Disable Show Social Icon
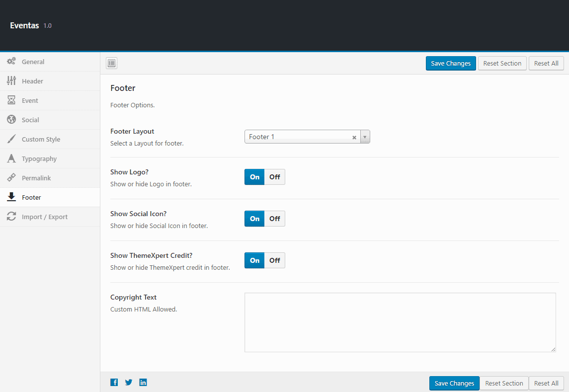The width and height of the screenshot is (569, 392). click(275, 218)
